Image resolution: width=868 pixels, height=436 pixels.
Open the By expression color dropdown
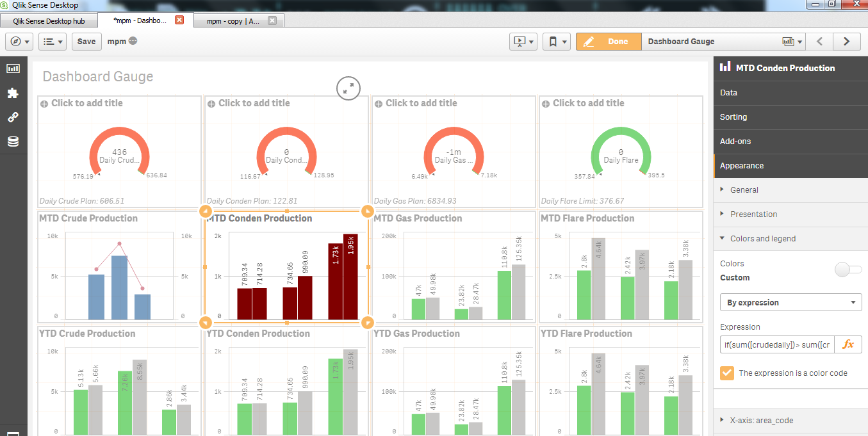pyautogui.click(x=790, y=302)
